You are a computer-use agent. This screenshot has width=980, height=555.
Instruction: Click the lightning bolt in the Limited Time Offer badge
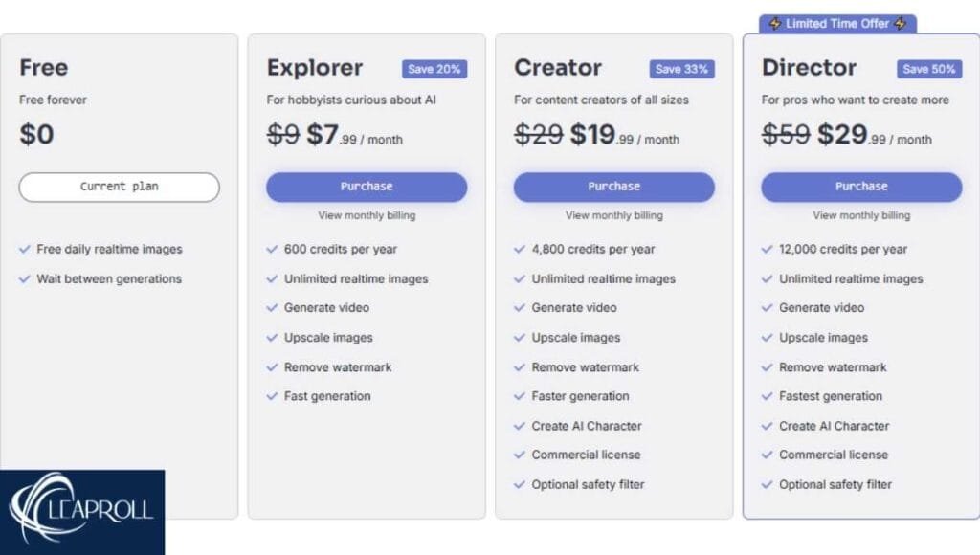click(x=775, y=23)
